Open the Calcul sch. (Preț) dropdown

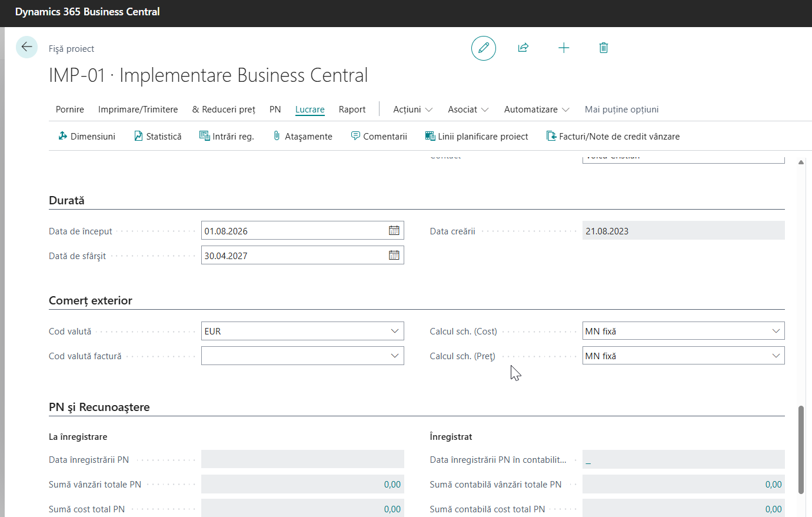point(776,356)
